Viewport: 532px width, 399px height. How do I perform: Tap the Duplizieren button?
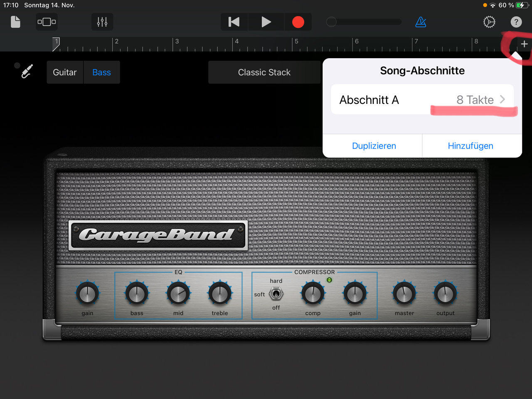coord(374,146)
